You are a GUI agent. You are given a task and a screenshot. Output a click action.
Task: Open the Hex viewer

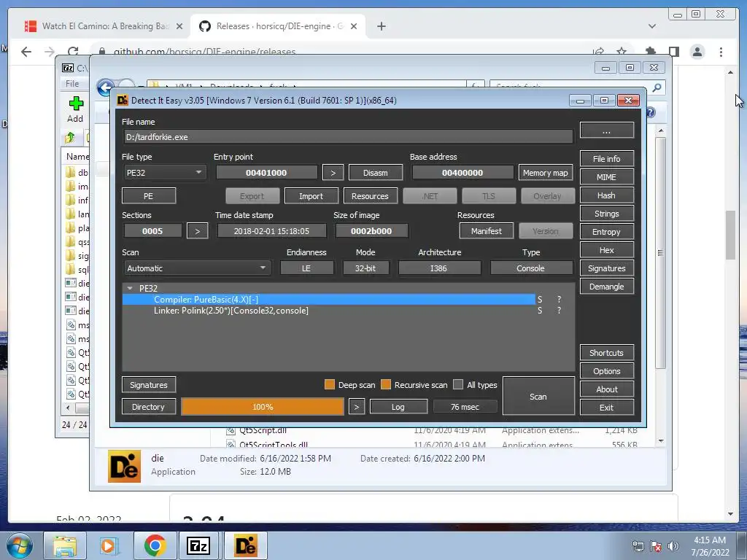(606, 250)
